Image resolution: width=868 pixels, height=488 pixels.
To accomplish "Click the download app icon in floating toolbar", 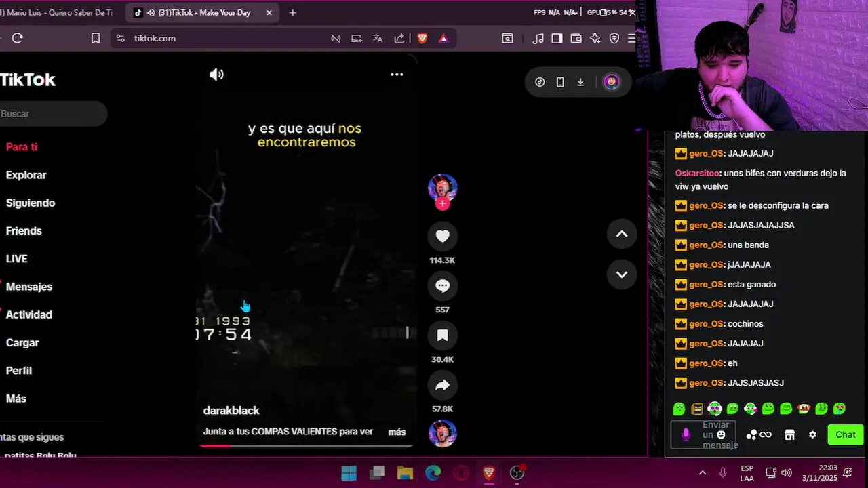I will coord(580,82).
